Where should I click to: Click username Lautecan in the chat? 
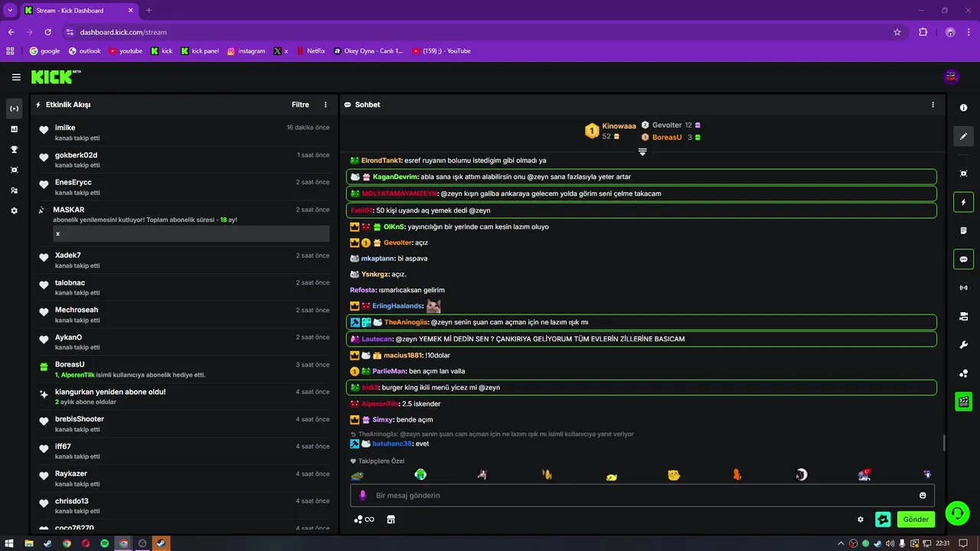[x=377, y=338]
